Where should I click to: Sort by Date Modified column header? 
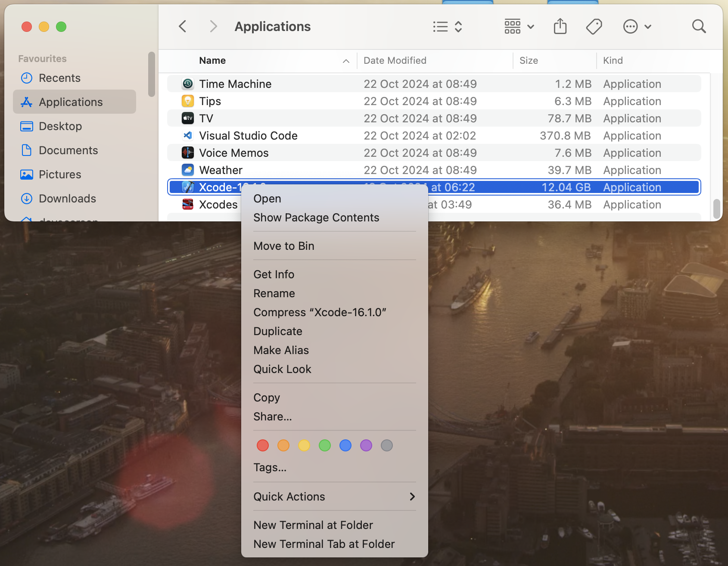point(395,61)
